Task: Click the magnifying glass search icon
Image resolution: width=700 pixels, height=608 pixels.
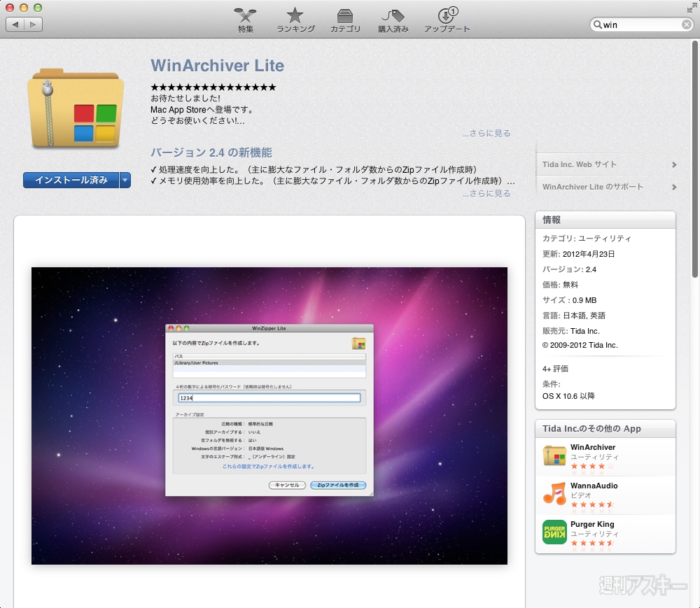Action: pos(597,24)
